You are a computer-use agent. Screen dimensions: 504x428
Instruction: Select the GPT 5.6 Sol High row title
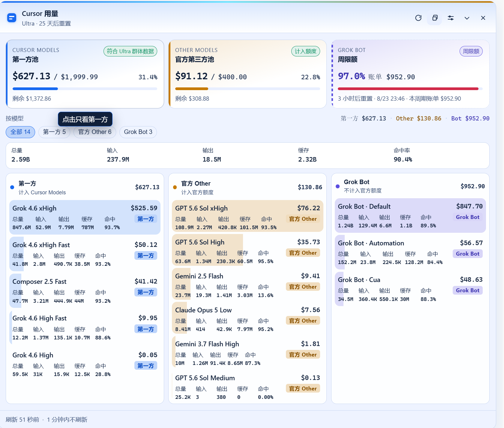pyautogui.click(x=200, y=242)
